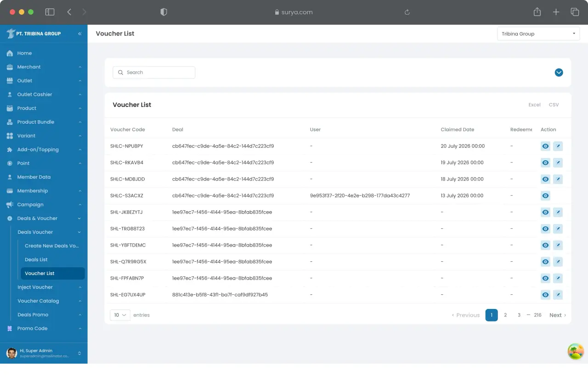Image resolution: width=588 pixels, height=382 pixels.
Task: View details of voucher SHLC-RKAVB4
Action: pos(545,163)
